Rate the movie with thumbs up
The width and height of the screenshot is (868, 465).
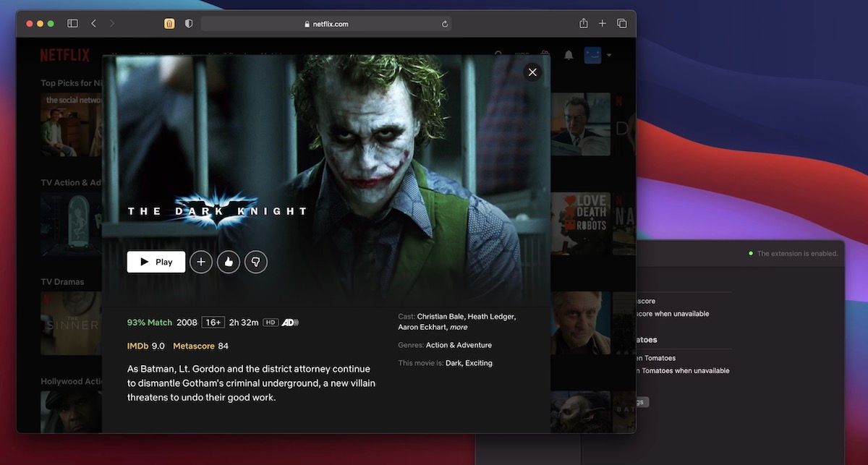pos(229,262)
